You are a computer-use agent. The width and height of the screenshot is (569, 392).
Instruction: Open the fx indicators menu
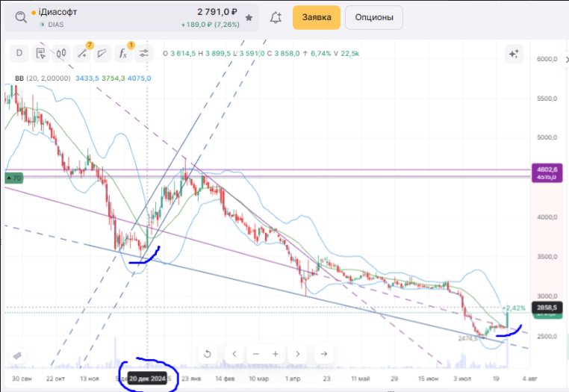123,53
